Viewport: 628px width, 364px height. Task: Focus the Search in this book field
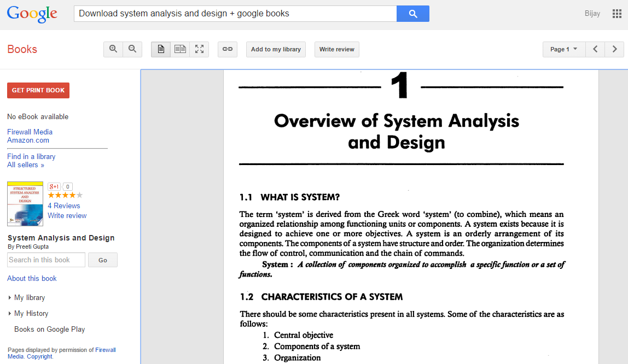coord(46,260)
